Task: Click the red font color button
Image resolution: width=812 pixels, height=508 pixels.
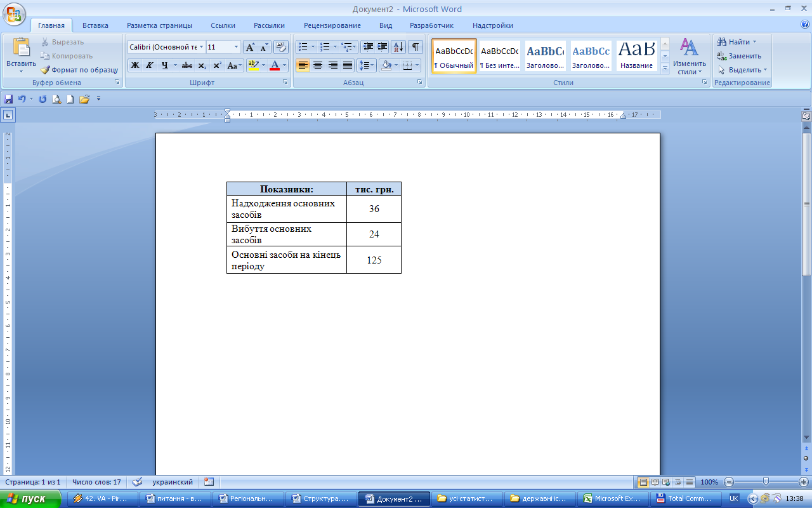Action: [275, 65]
